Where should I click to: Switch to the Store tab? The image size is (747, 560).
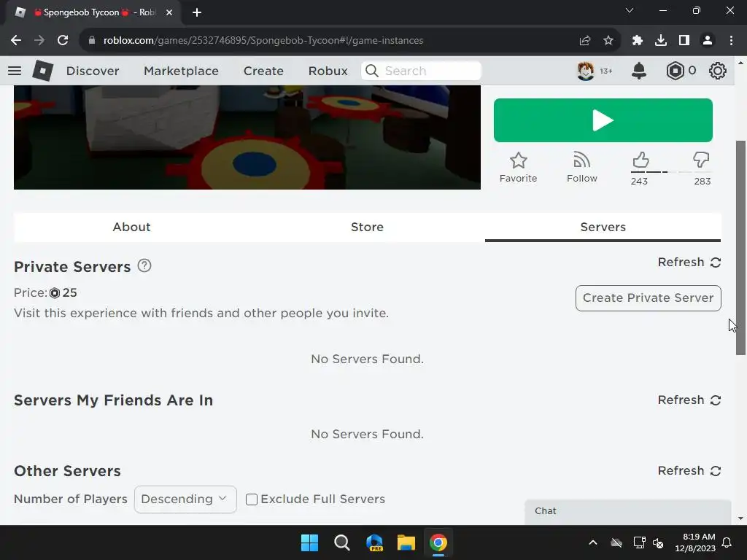[x=367, y=227]
